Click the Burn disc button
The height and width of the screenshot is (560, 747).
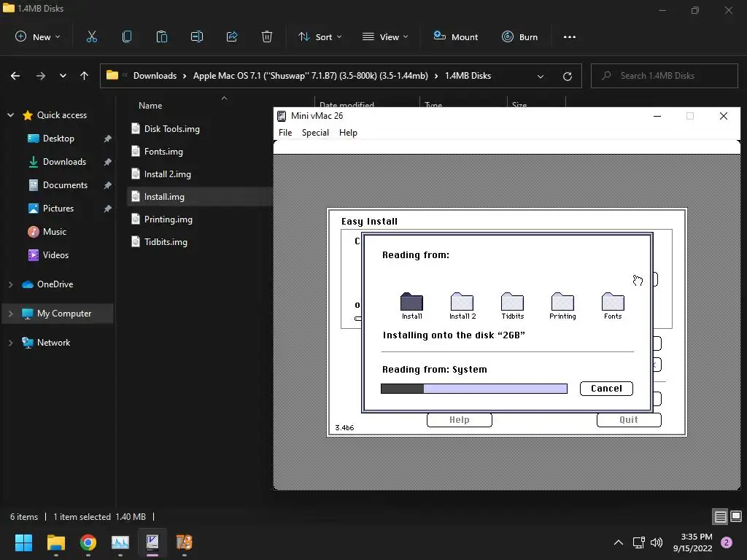pyautogui.click(x=519, y=36)
